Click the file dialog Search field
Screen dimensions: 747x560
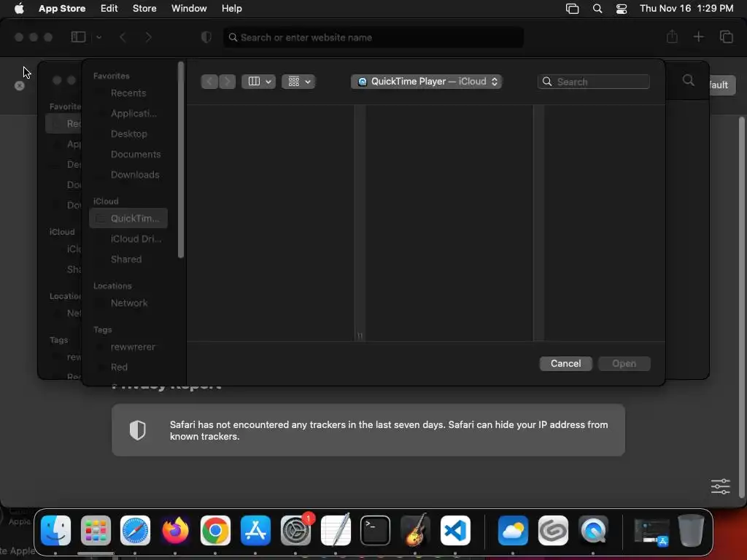[x=594, y=82]
